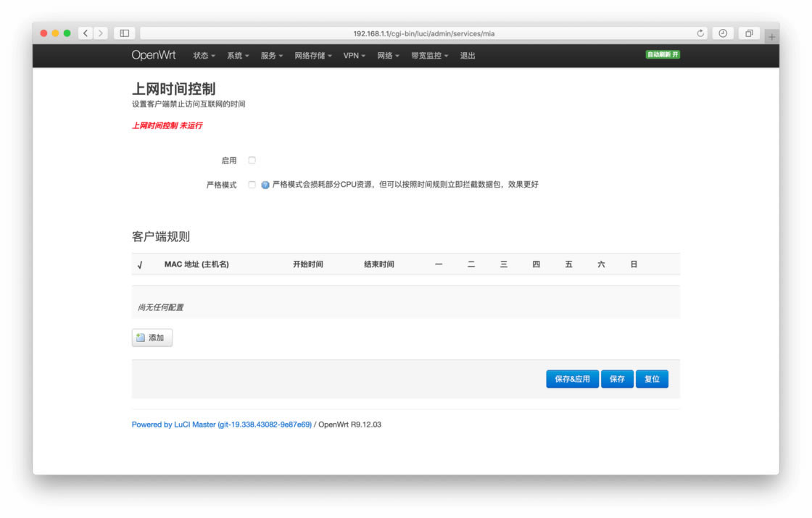Expand the VPN dropdown
812x518 pixels.
point(354,55)
